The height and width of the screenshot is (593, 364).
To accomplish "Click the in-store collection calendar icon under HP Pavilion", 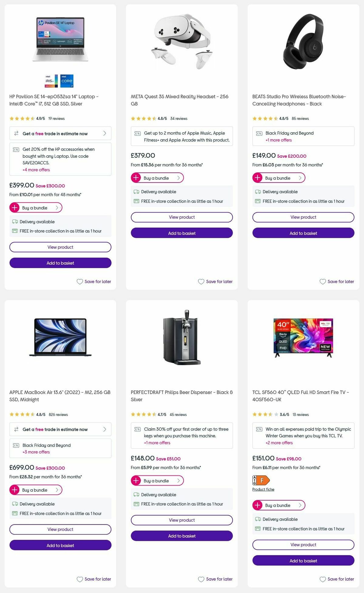I will (14, 231).
